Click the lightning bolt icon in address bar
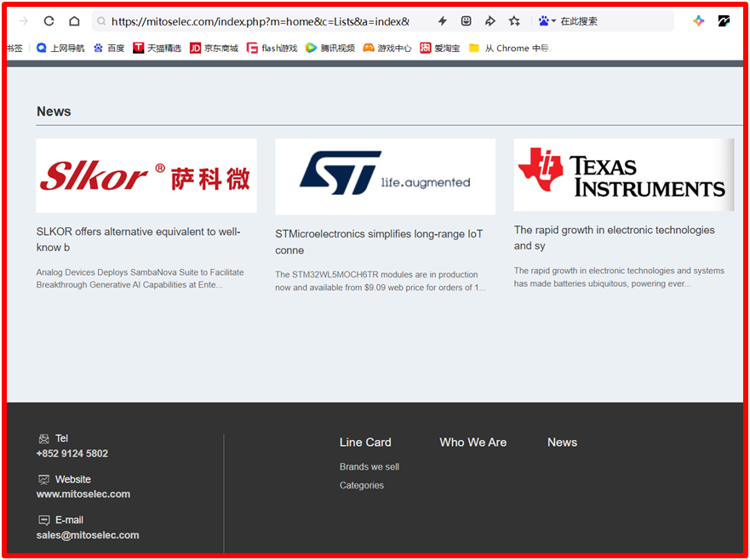Viewport: 750px width, 560px height. [442, 21]
